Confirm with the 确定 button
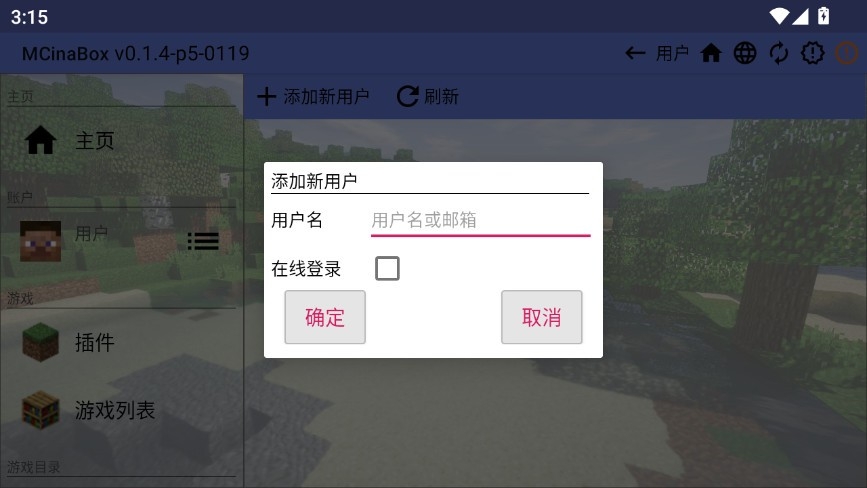The width and height of the screenshot is (867, 488). pos(325,317)
